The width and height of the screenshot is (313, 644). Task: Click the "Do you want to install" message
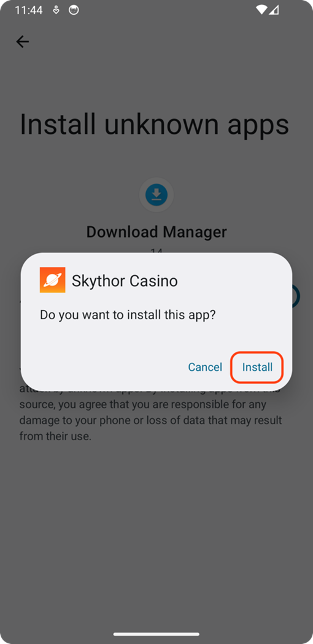point(128,316)
